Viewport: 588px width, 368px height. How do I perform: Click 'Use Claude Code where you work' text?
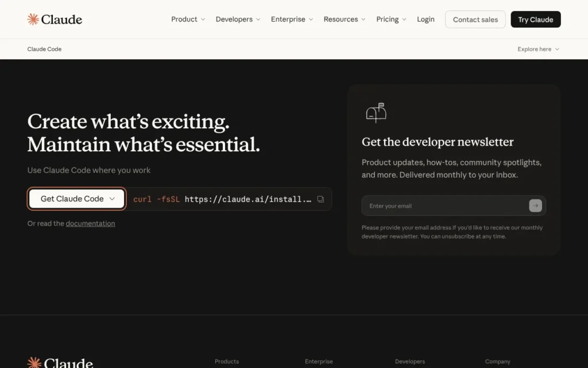tap(89, 170)
